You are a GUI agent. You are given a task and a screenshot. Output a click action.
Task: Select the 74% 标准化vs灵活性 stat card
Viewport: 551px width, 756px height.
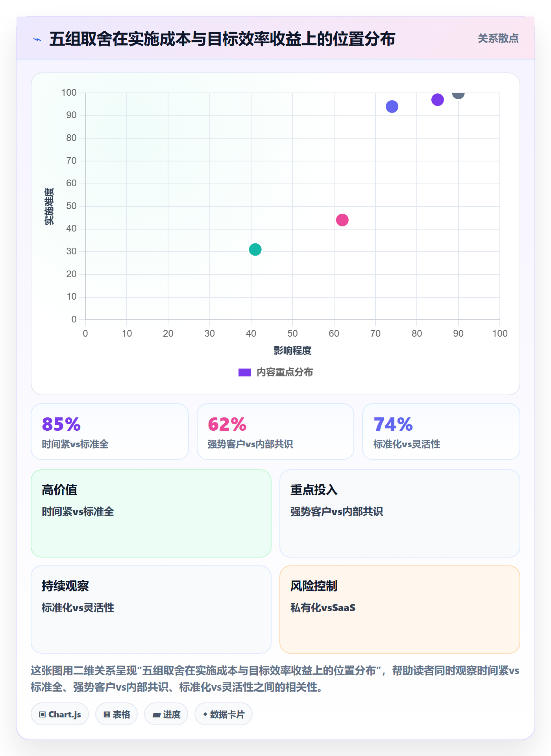pyautogui.click(x=441, y=432)
